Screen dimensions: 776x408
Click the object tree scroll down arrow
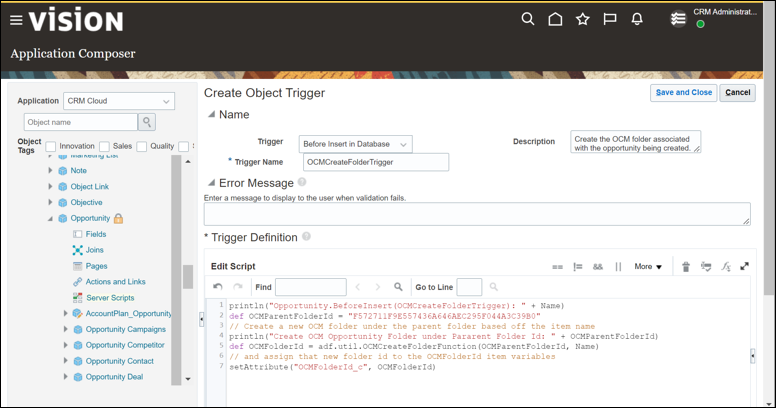[188, 379]
